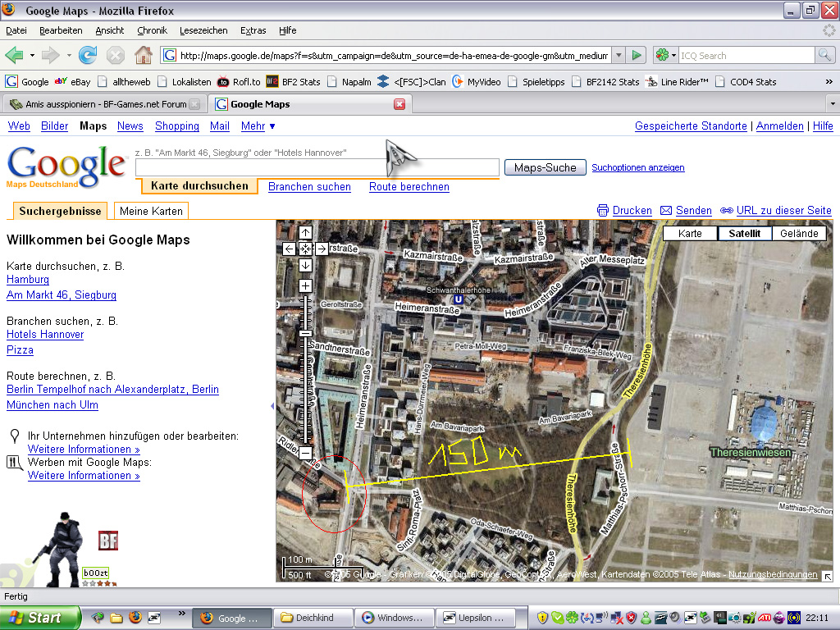Click the Maps-Suche button
This screenshot has width=840, height=630.
(x=545, y=167)
